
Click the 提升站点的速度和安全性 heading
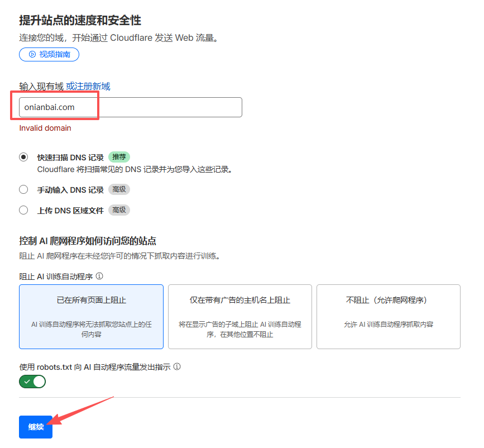coord(80,21)
